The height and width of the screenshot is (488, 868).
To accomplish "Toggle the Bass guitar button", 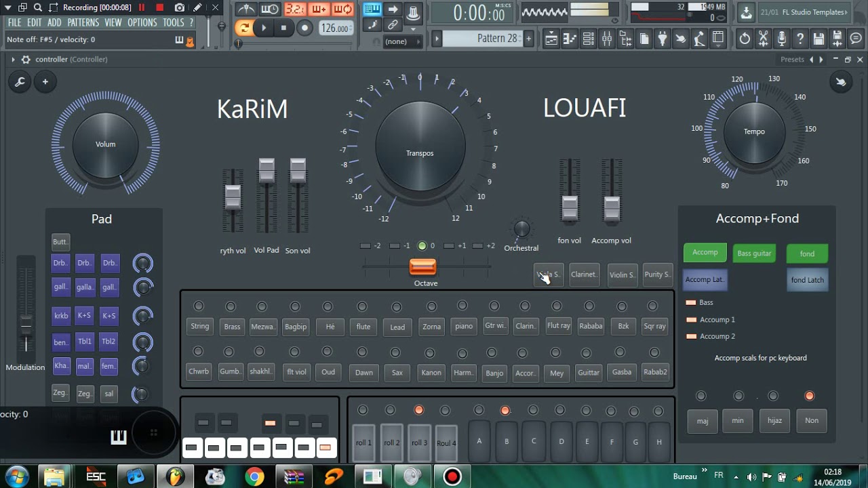I will pyautogui.click(x=754, y=253).
